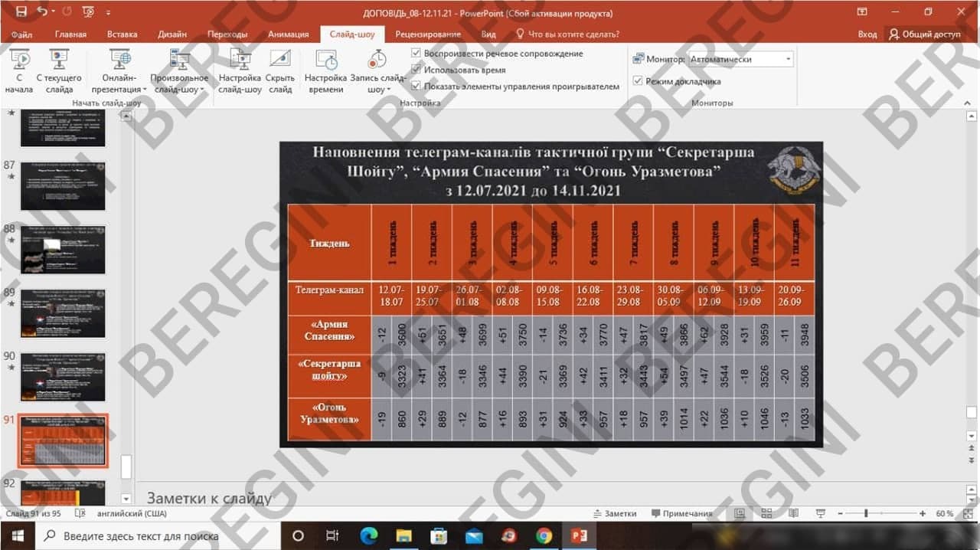Image resolution: width=980 pixels, height=550 pixels.
Task: Select slide 88 thumbnail
Action: pos(63,250)
